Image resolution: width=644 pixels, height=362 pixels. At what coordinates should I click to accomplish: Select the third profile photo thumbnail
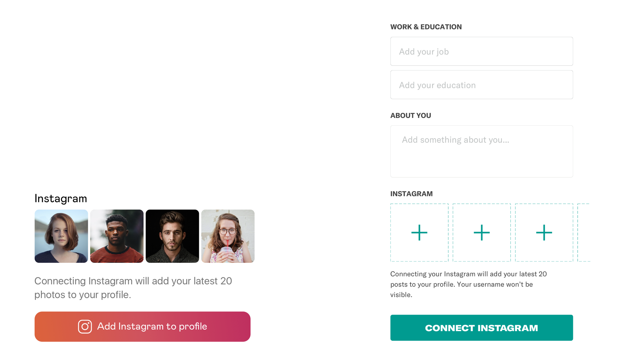point(172,236)
